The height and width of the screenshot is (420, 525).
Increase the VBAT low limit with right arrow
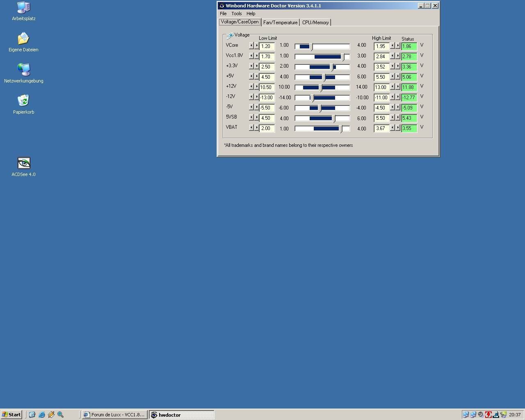coord(256,128)
